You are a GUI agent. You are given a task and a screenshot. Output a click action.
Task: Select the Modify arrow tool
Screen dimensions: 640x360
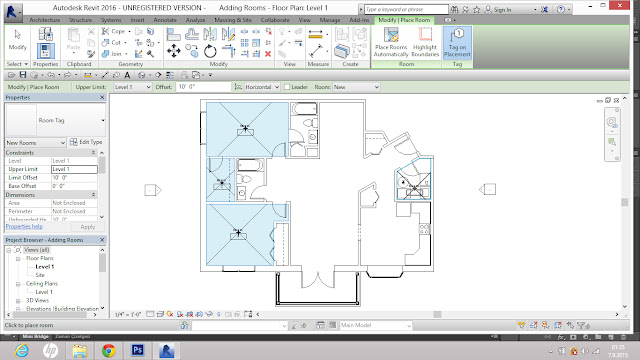pos(18,40)
